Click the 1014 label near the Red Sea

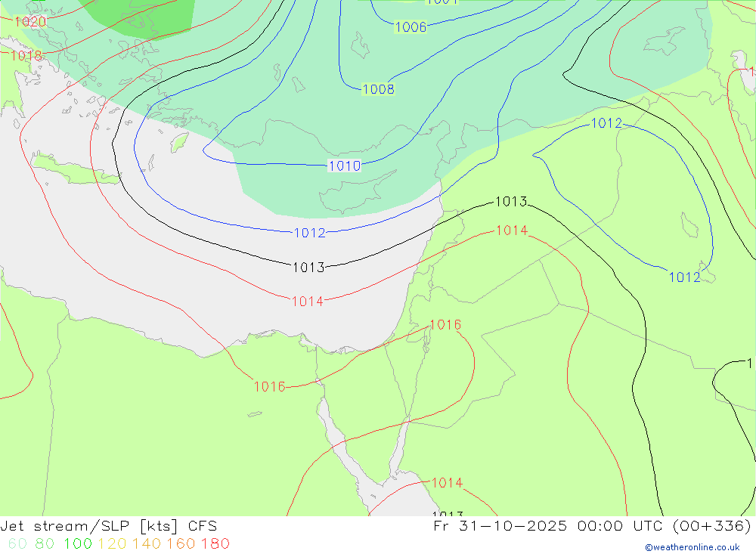pos(447,483)
